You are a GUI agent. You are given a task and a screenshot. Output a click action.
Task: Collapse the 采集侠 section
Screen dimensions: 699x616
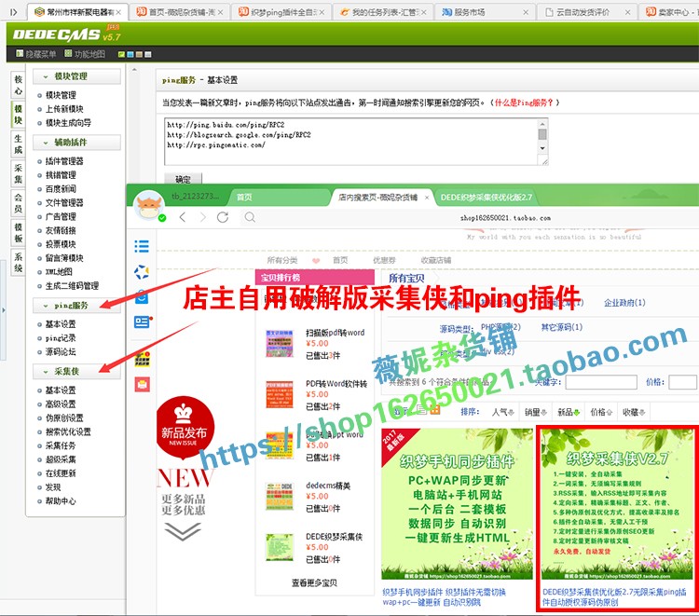(46, 372)
